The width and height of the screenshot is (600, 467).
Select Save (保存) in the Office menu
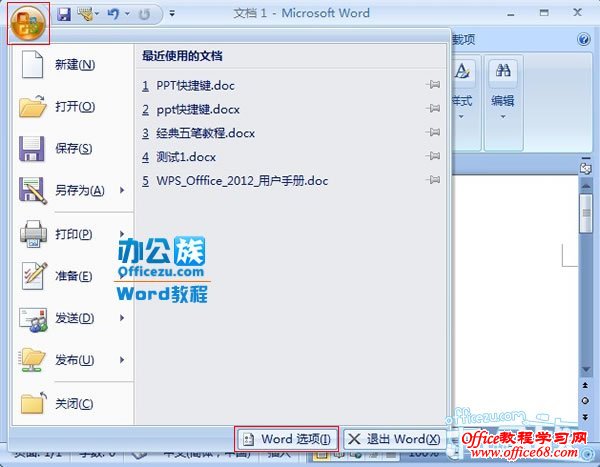point(73,149)
